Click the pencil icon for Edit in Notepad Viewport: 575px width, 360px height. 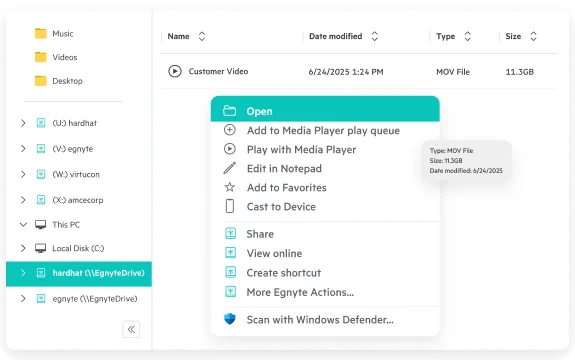click(230, 168)
